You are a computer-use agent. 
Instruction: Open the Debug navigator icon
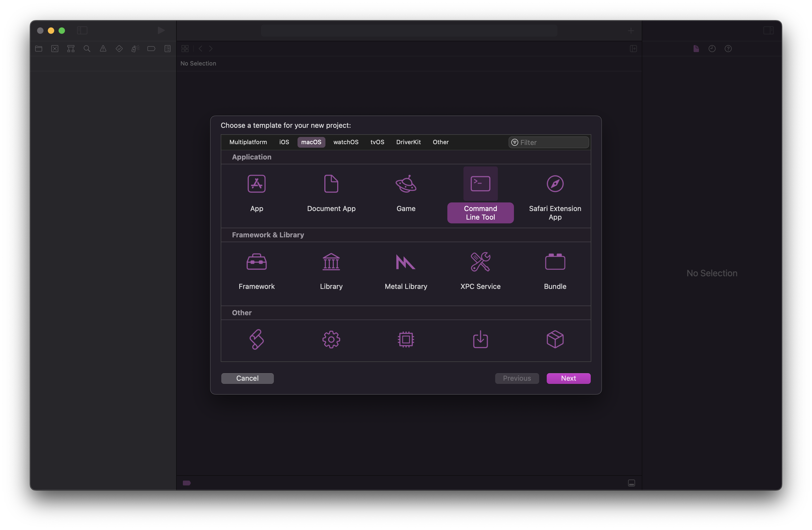coord(135,48)
